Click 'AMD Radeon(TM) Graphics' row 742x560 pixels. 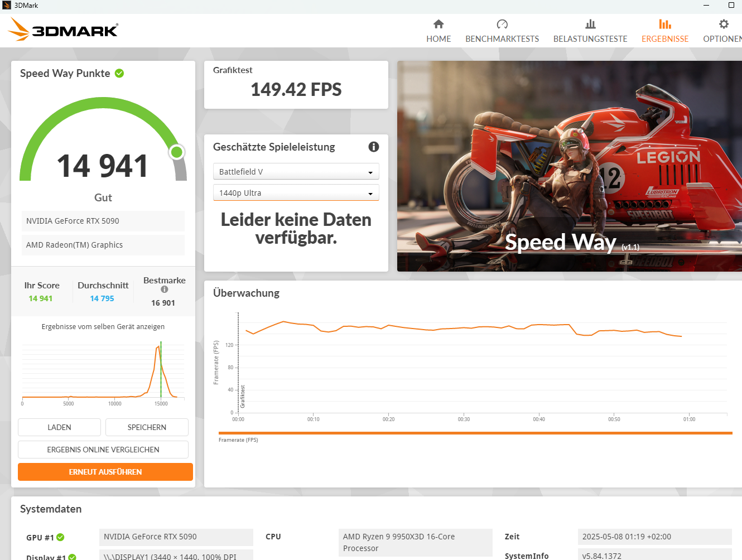click(x=103, y=245)
